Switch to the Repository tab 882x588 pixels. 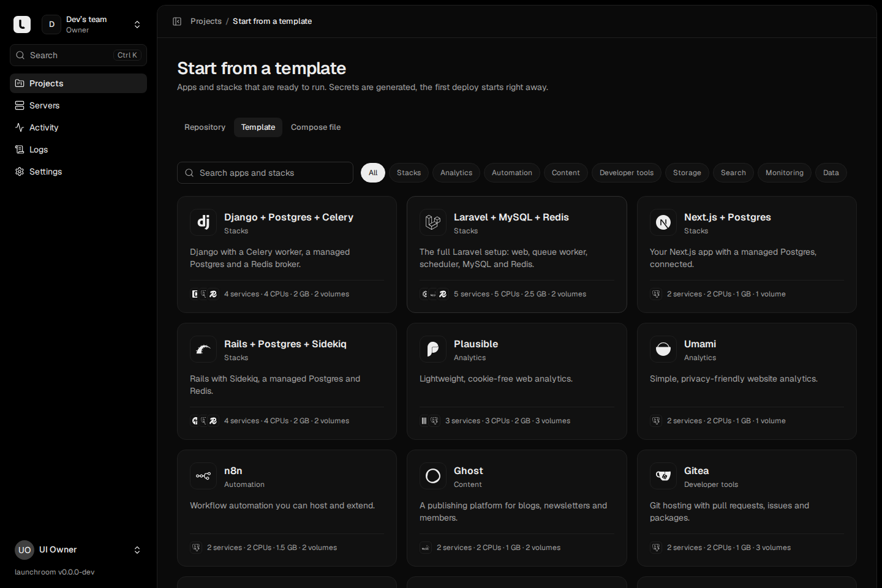pos(205,127)
